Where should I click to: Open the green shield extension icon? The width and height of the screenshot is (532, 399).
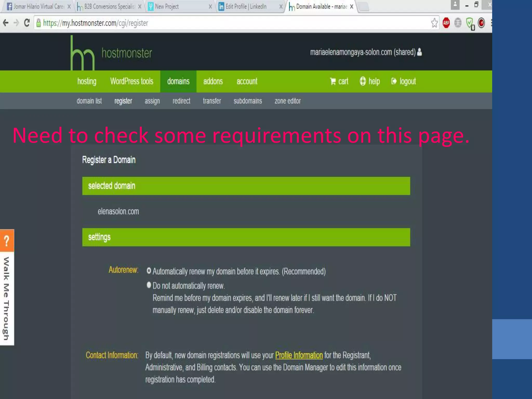[x=470, y=23]
